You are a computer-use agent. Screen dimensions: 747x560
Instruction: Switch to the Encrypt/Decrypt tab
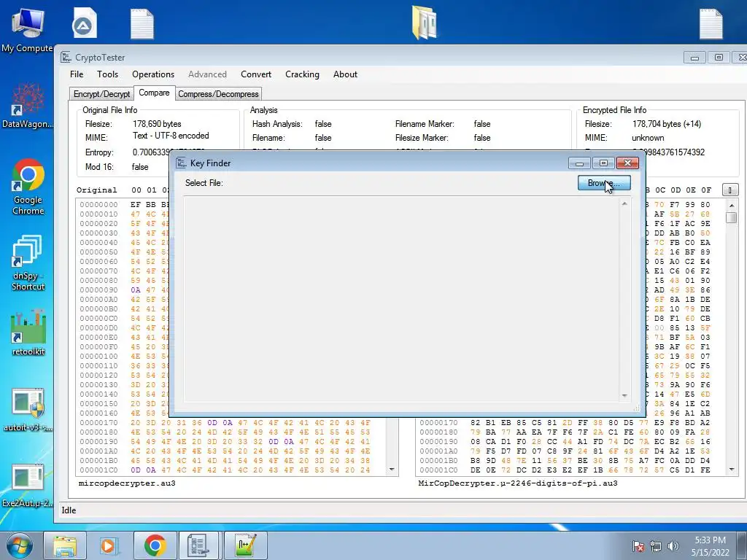point(101,94)
